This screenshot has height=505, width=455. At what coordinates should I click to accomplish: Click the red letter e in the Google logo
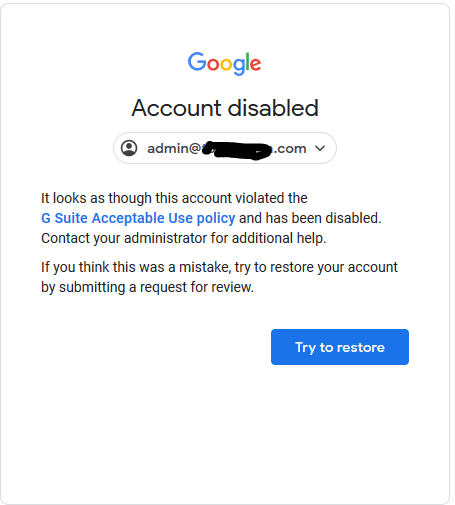coord(255,64)
